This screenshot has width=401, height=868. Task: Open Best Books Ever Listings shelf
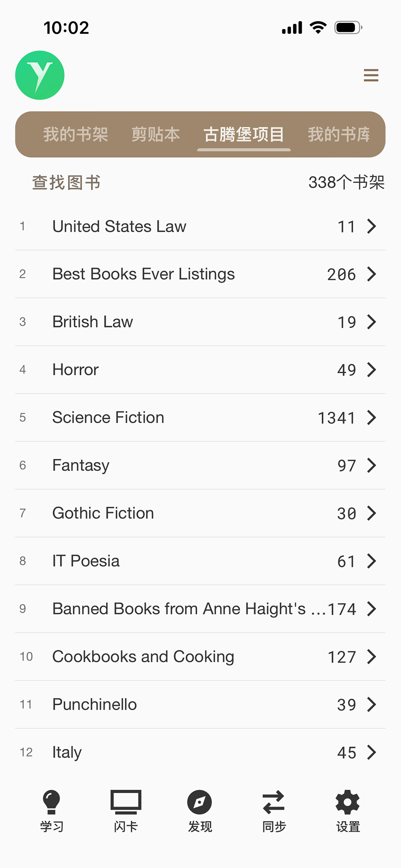(x=200, y=274)
